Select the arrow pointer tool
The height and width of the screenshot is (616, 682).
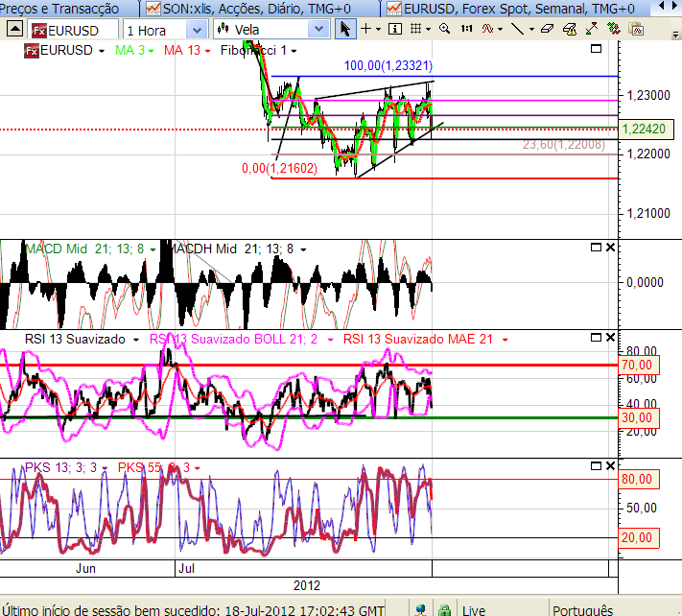coord(345,29)
